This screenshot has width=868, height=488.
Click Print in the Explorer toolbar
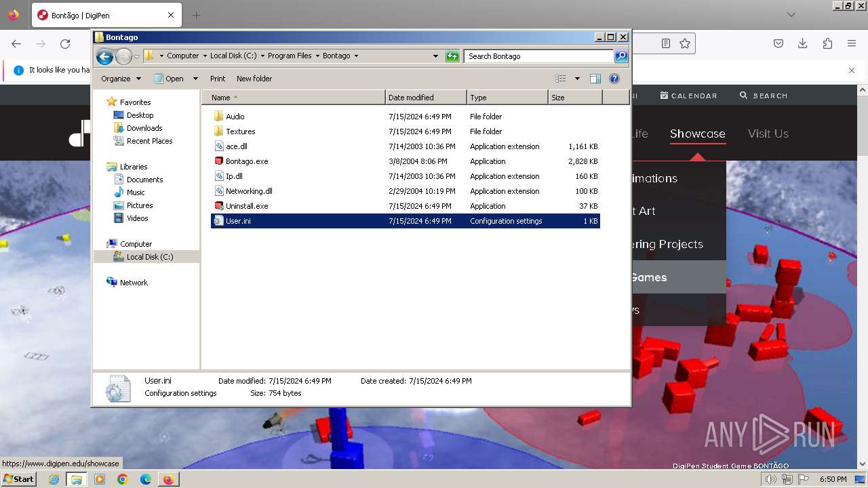(x=218, y=79)
